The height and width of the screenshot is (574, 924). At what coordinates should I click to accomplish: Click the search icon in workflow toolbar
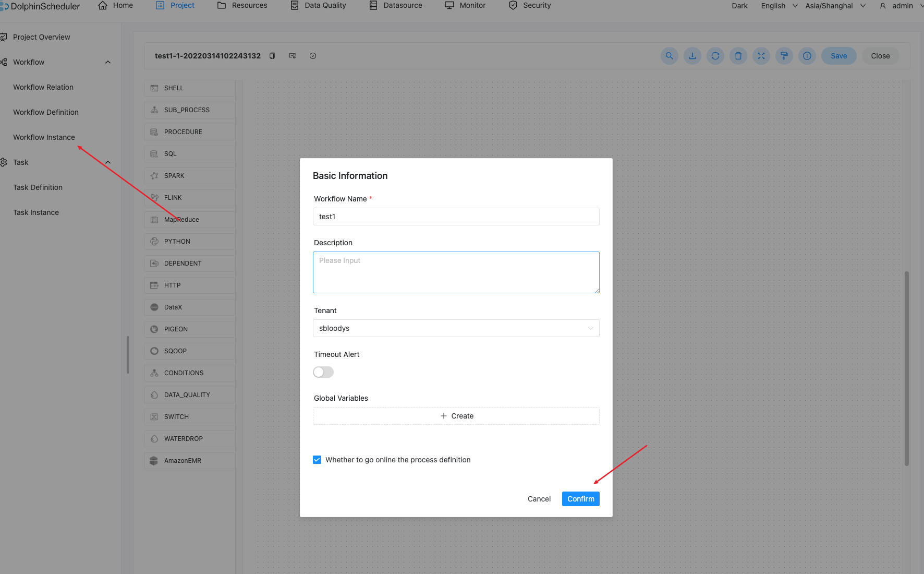(x=670, y=56)
